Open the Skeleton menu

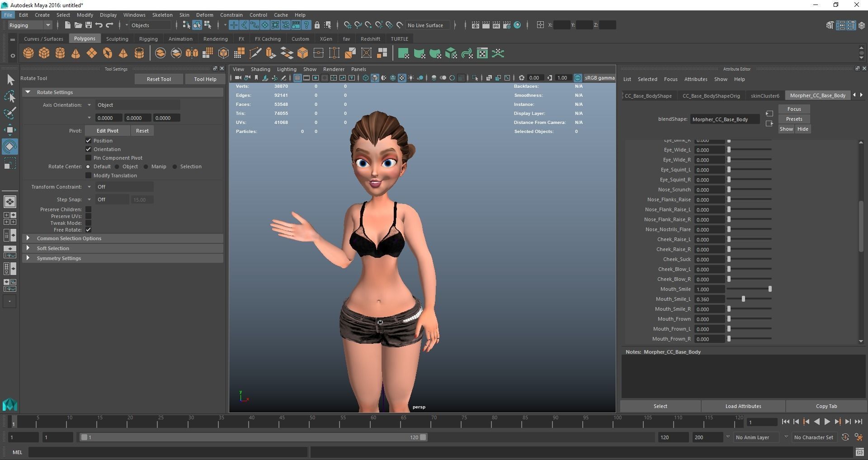pos(162,15)
